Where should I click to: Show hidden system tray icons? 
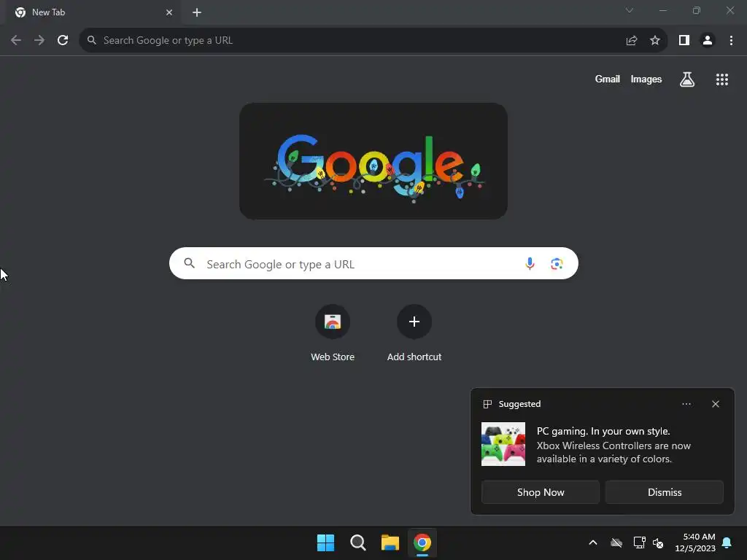pos(592,542)
